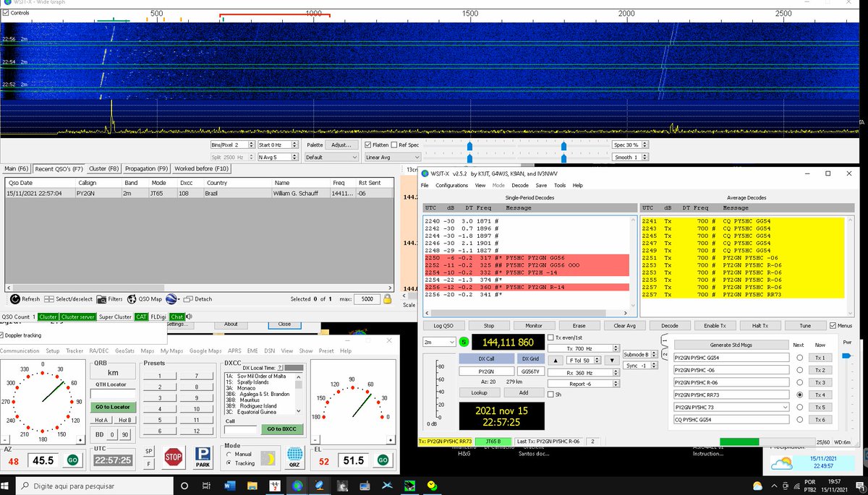Click the green S indicator beside frequency display
The width and height of the screenshot is (868, 495).
tap(463, 342)
